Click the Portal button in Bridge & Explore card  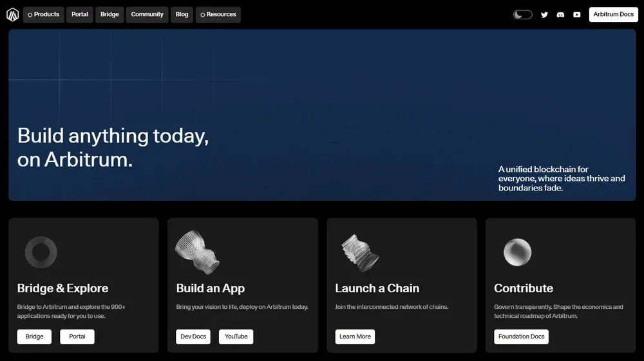pos(77,337)
